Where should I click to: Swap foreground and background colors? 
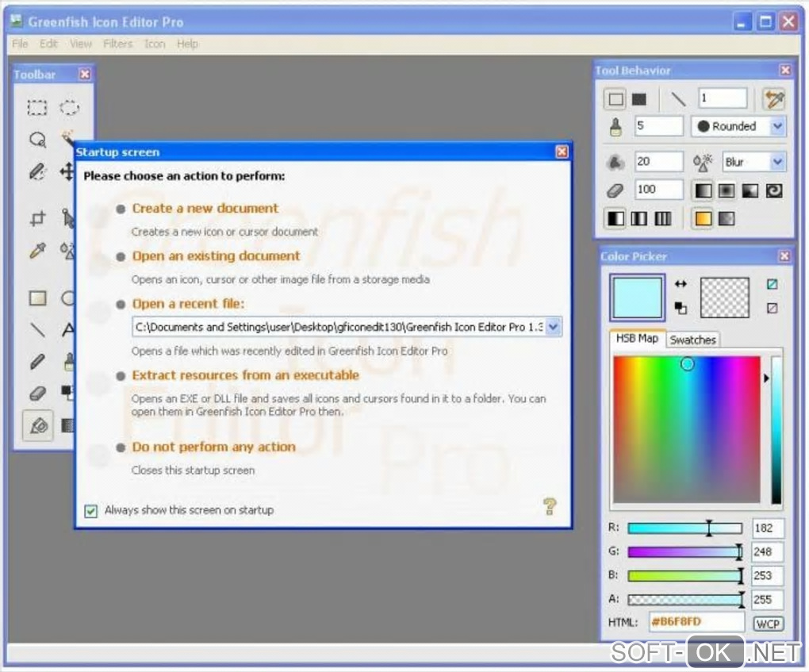pos(681,283)
